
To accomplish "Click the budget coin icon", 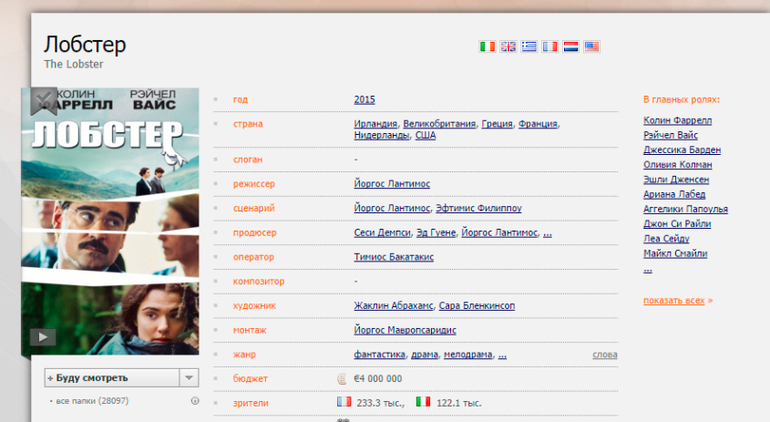I will (343, 379).
